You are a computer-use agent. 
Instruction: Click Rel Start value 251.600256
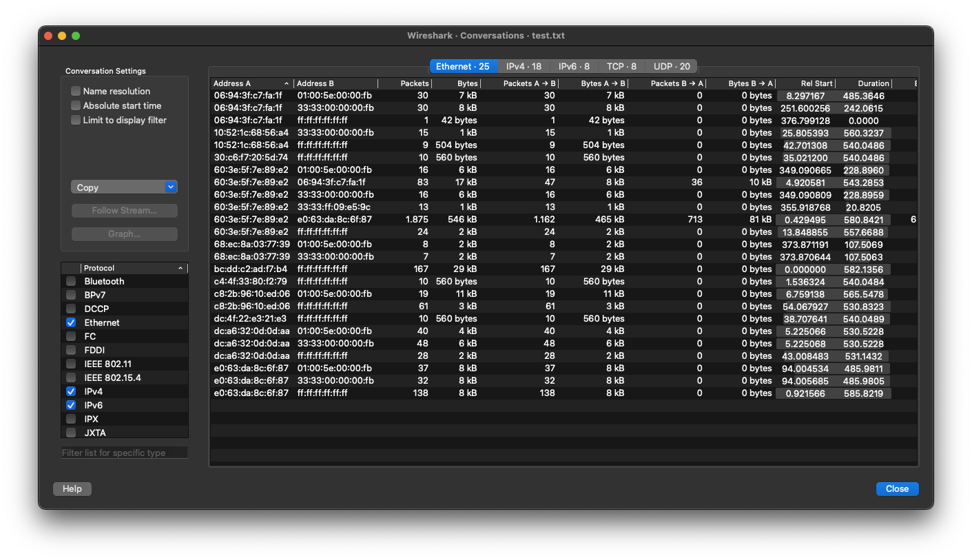[805, 108]
